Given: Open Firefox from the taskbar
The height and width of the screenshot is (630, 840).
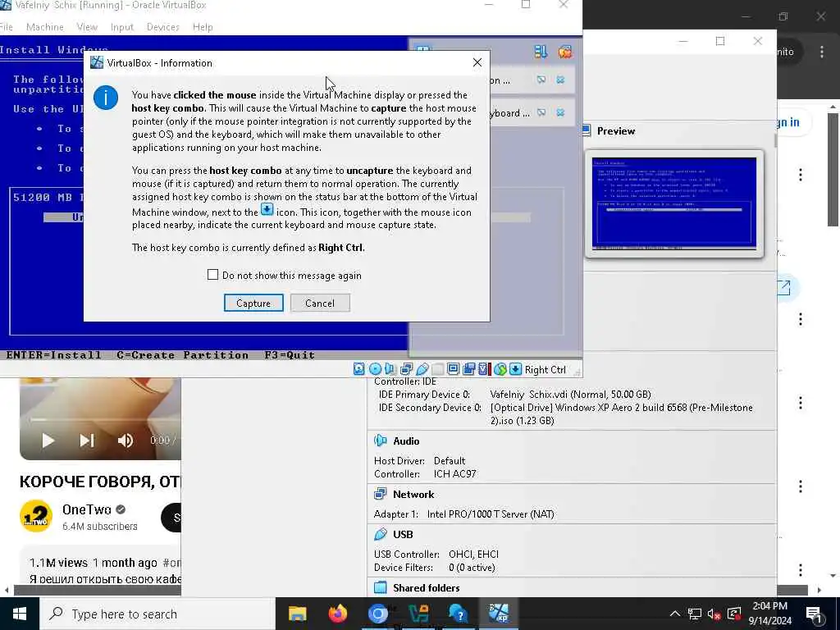Looking at the screenshot, I should click(337, 614).
